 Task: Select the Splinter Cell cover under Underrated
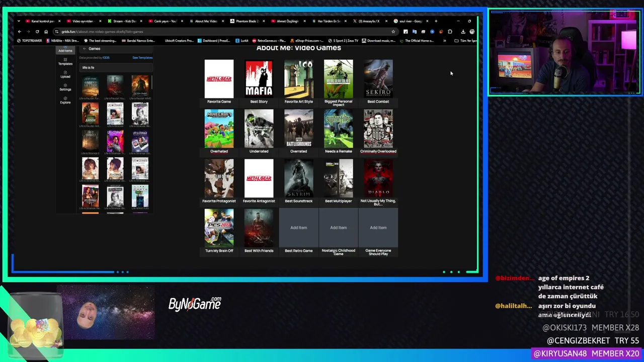259,128
